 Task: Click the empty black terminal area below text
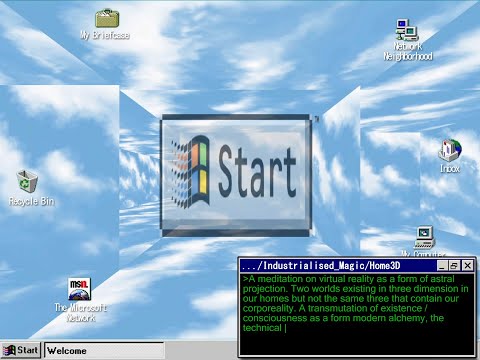(x=357, y=344)
